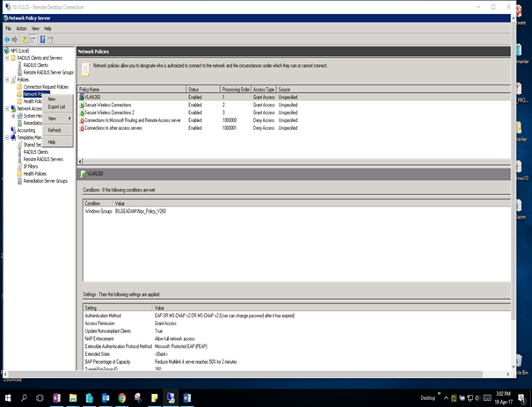Choose Export List from the context menu
532x407 pixels.
pos(58,107)
